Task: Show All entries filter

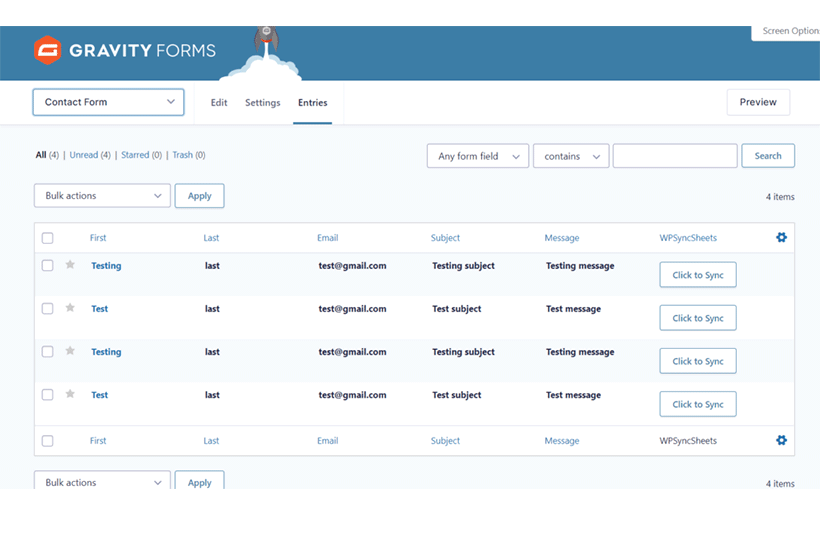Action: tap(41, 155)
